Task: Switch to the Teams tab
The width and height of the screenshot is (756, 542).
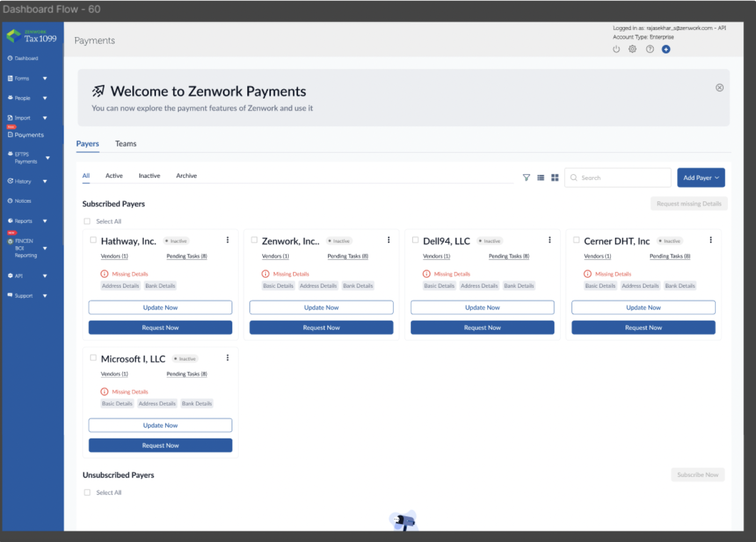Action: [x=126, y=143]
